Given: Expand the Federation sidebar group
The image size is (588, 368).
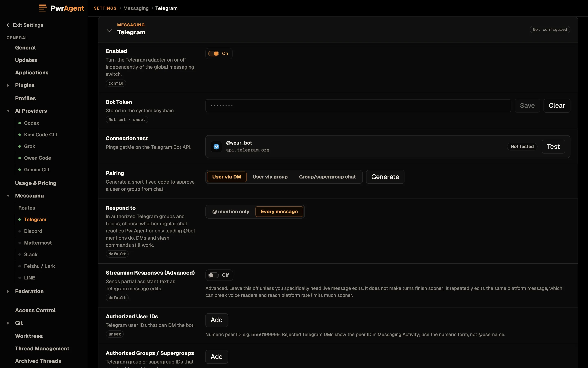Looking at the screenshot, I should pos(8,291).
